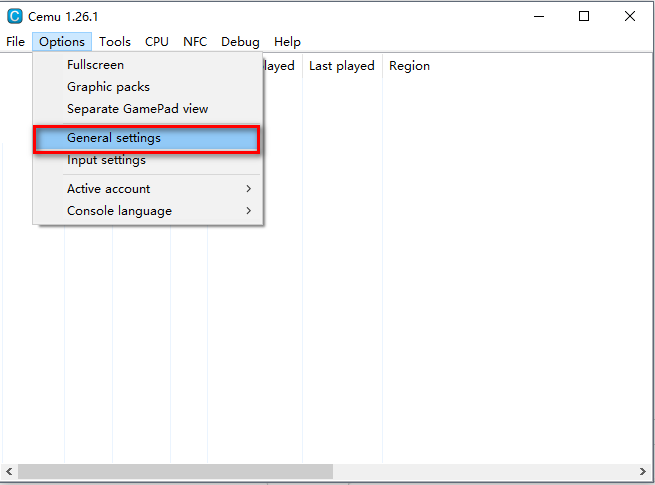
Task: Sort by the Last played column
Action: pyautogui.click(x=342, y=66)
